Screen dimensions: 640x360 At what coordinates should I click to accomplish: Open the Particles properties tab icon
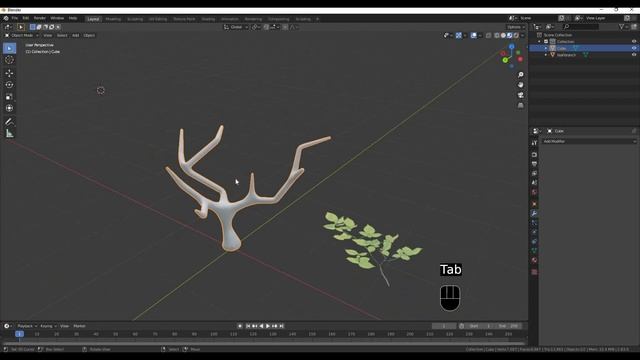(534, 223)
